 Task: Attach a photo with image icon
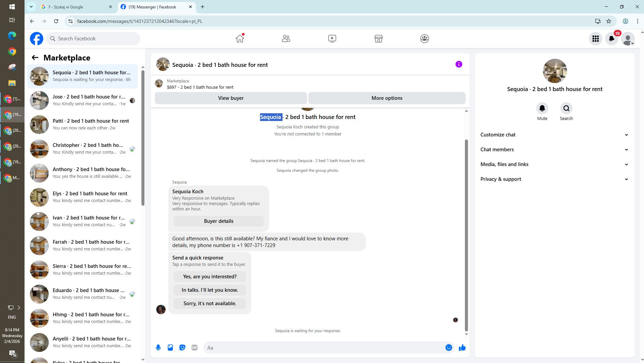(170, 348)
